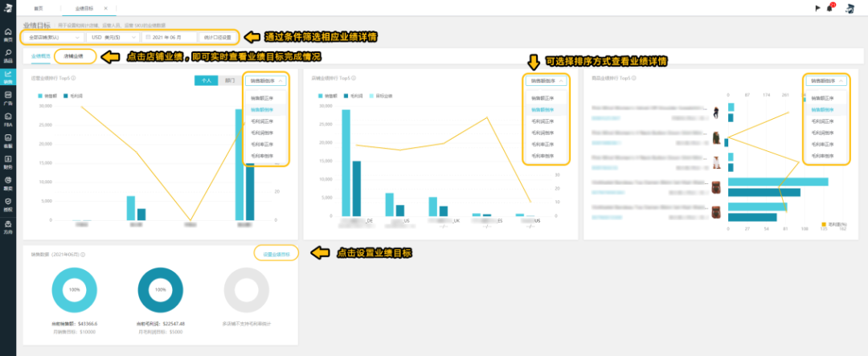This screenshot has height=356, width=868.
Task: Select the 销售 chart icon in sidebar
Action: click(8, 74)
